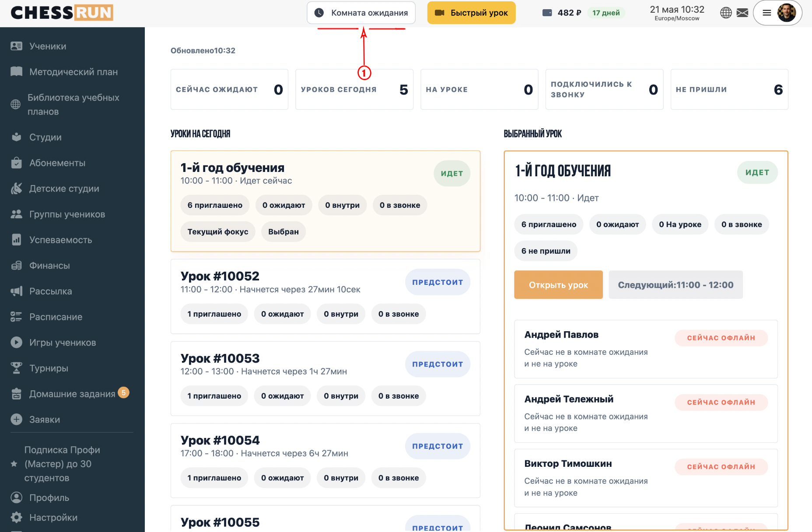The image size is (812, 532).
Task: Click the Финансы coins icon
Action: tap(16, 265)
